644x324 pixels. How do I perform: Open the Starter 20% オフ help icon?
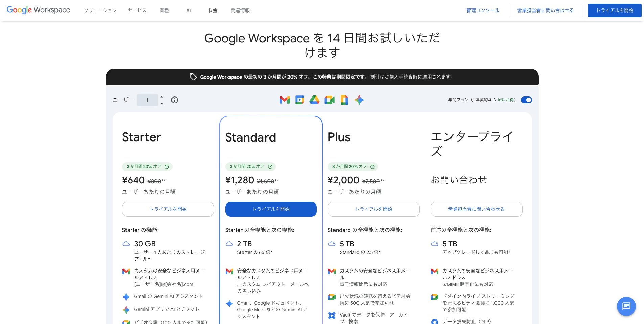167,167
